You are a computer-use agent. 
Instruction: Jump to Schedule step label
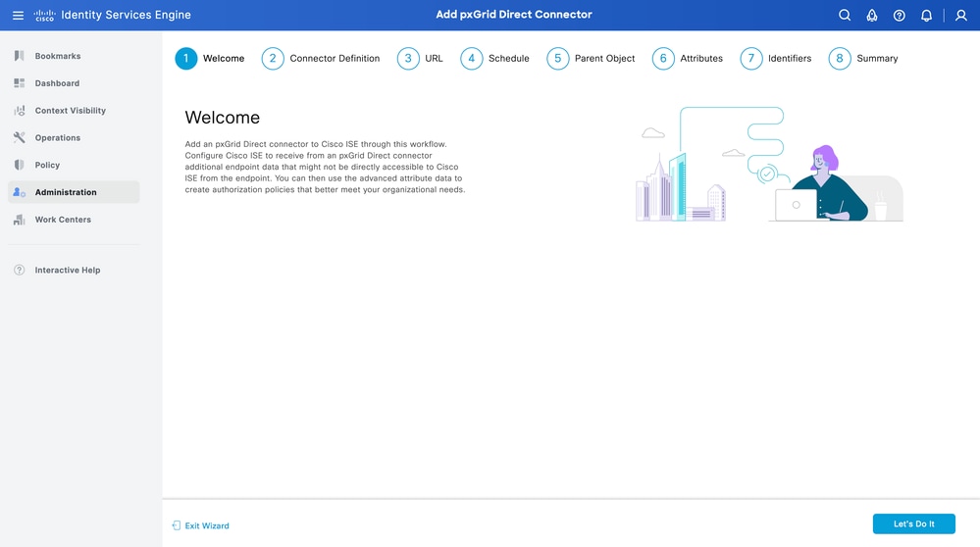click(509, 58)
